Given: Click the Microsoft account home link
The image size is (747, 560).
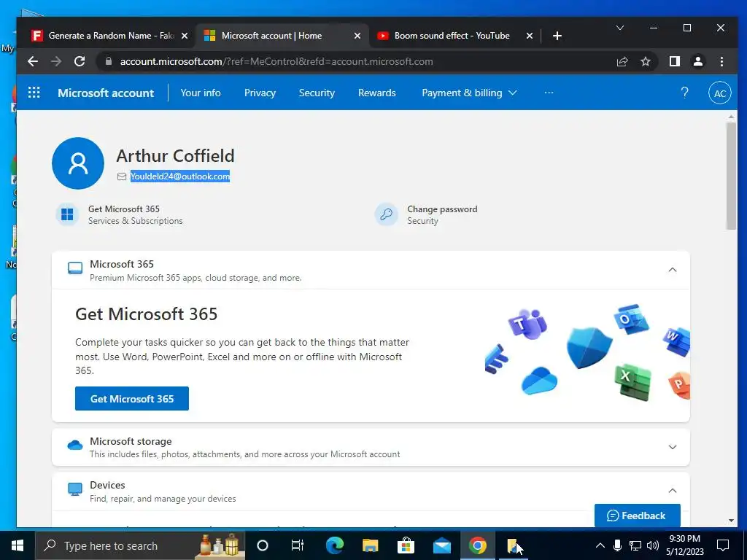Looking at the screenshot, I should coord(106,93).
